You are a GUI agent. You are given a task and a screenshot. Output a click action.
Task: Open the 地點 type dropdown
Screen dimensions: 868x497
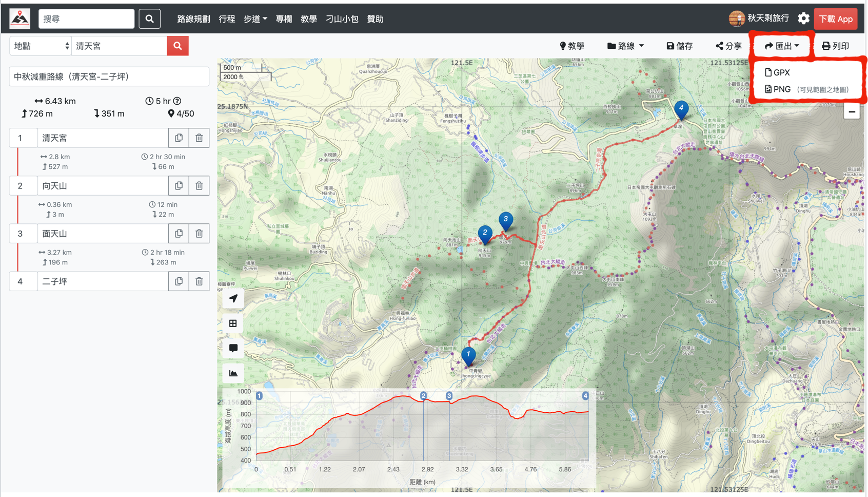coord(41,46)
